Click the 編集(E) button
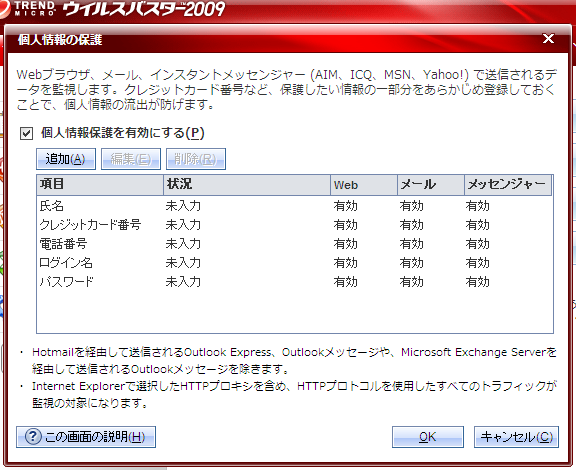576x470 pixels. click(131, 159)
